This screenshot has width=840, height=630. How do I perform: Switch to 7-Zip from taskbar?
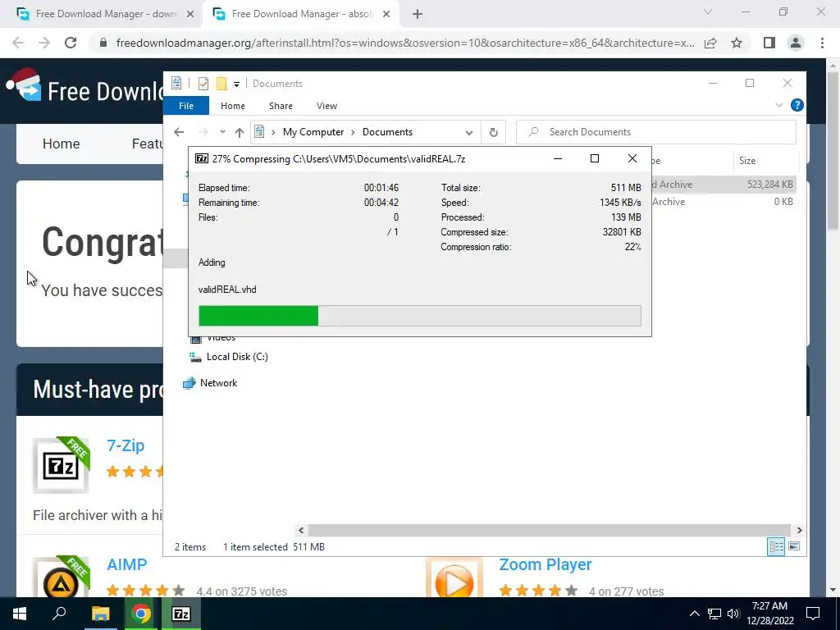pos(181,614)
